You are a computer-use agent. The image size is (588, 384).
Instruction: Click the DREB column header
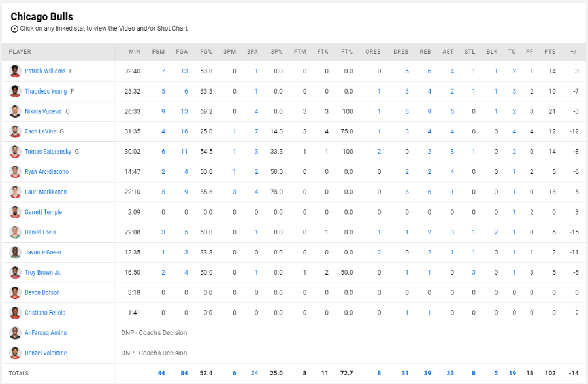pos(401,52)
